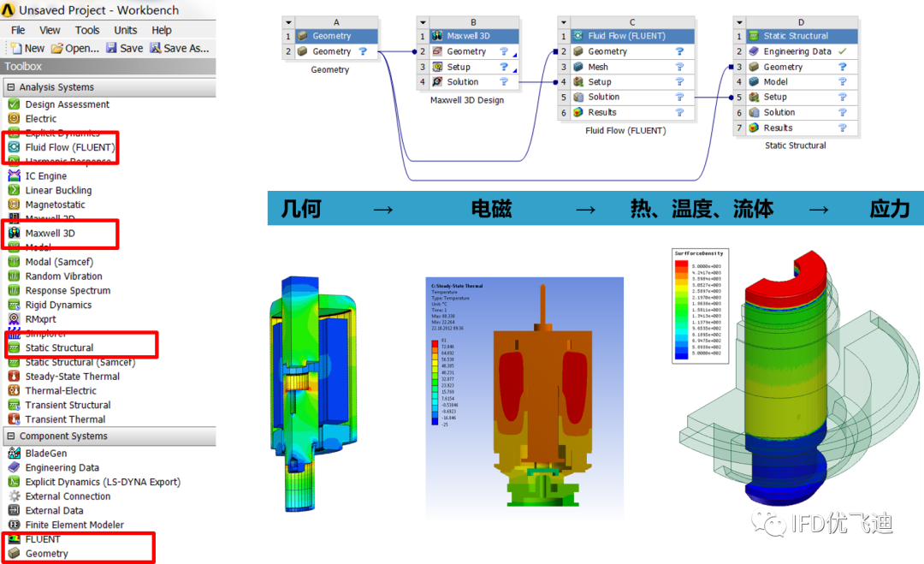Screen dimensions: 924x564
Task: Select Mesh cell in Fluid Flow system
Action: coord(632,67)
